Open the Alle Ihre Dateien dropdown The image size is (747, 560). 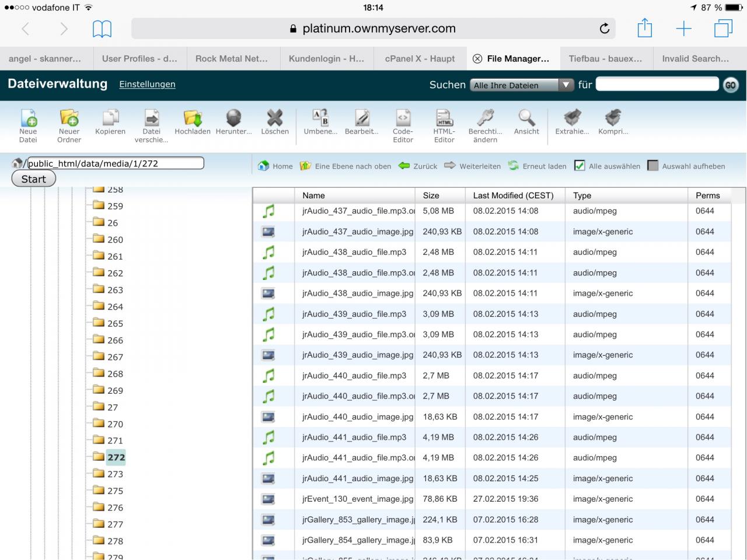point(522,85)
